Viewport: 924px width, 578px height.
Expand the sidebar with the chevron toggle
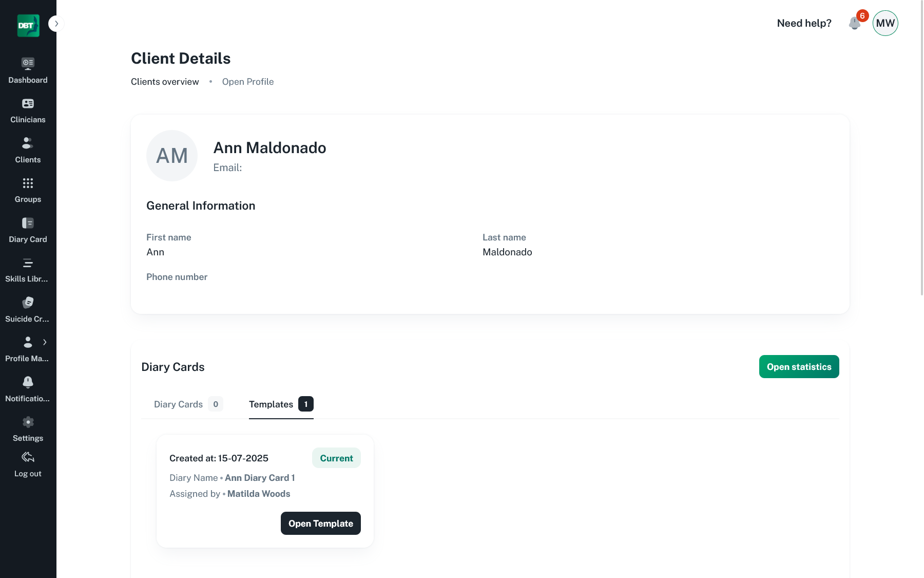point(56,24)
